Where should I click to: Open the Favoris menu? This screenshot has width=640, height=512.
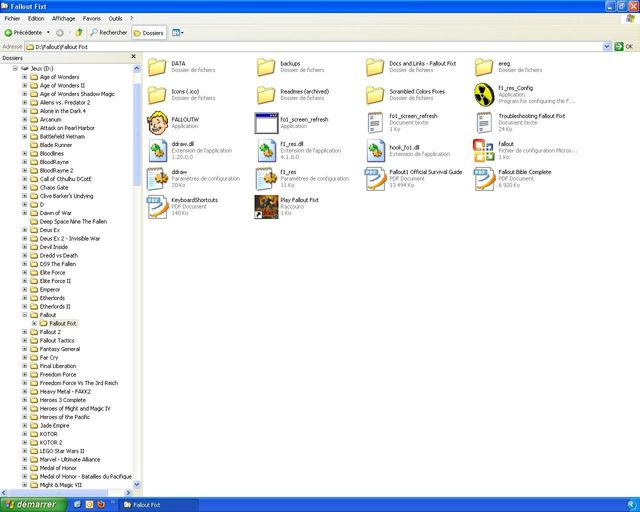pos(91,18)
